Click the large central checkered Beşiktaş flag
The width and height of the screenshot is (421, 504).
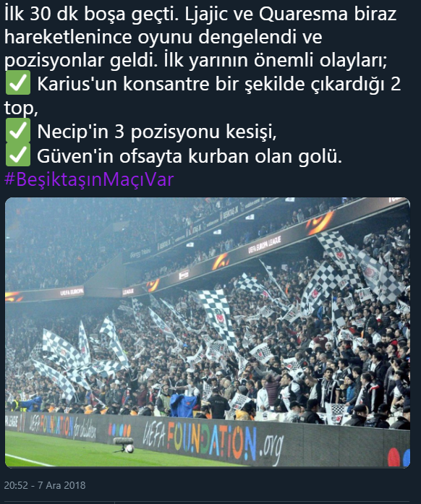click(x=218, y=318)
